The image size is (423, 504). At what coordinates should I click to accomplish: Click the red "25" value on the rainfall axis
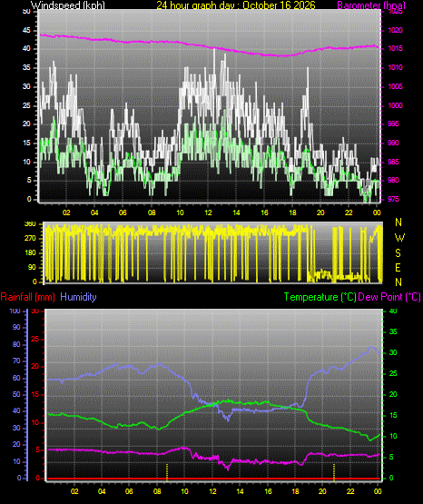(35, 340)
